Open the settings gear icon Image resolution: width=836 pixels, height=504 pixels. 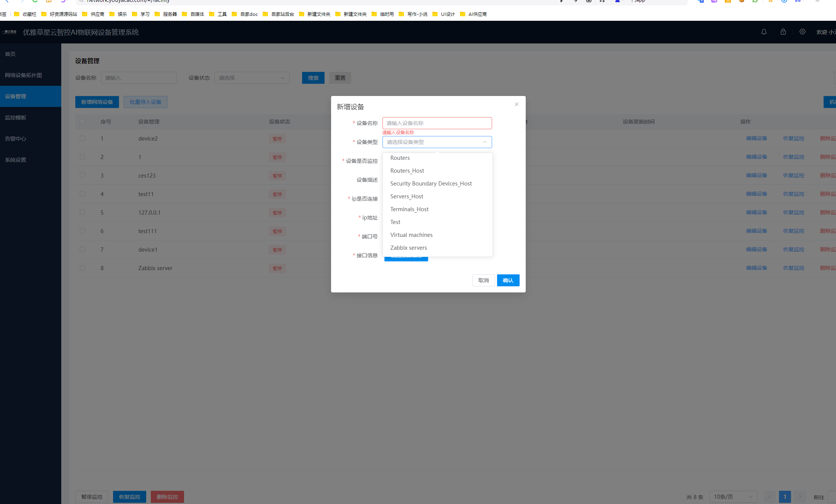click(802, 32)
